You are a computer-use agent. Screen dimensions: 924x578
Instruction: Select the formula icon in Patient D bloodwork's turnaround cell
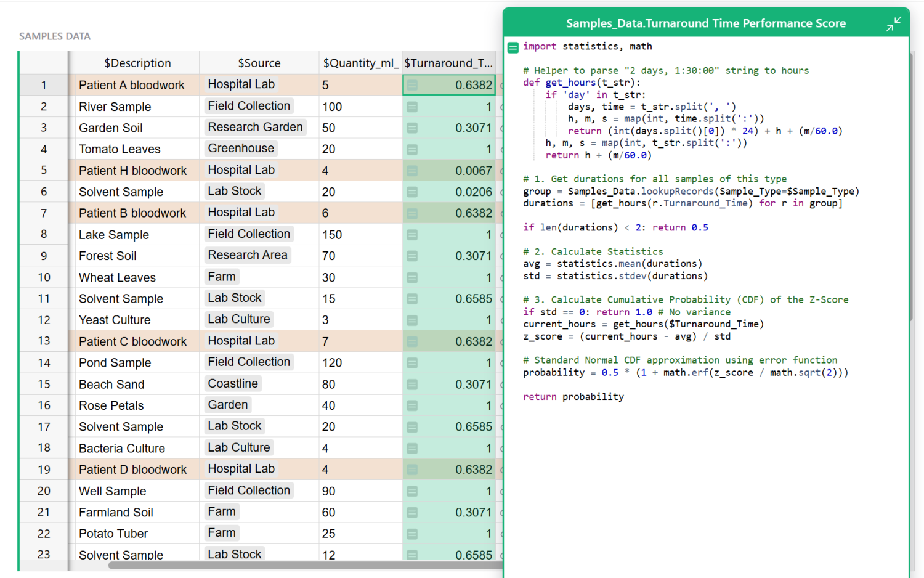click(x=411, y=469)
